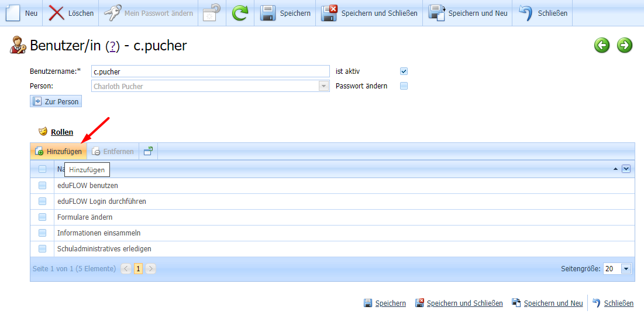
Task: Click the 'Zur Person' button
Action: [56, 101]
